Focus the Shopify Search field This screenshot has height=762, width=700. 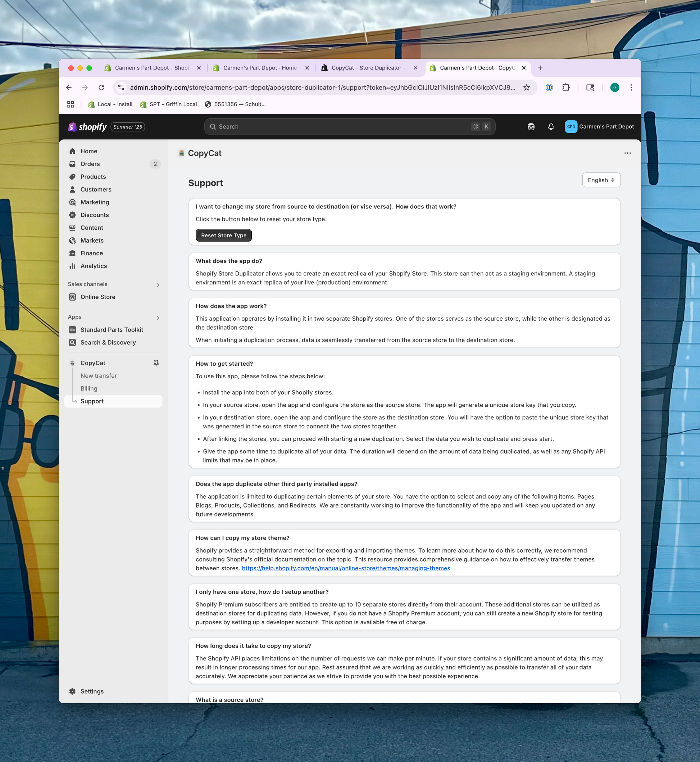click(350, 127)
